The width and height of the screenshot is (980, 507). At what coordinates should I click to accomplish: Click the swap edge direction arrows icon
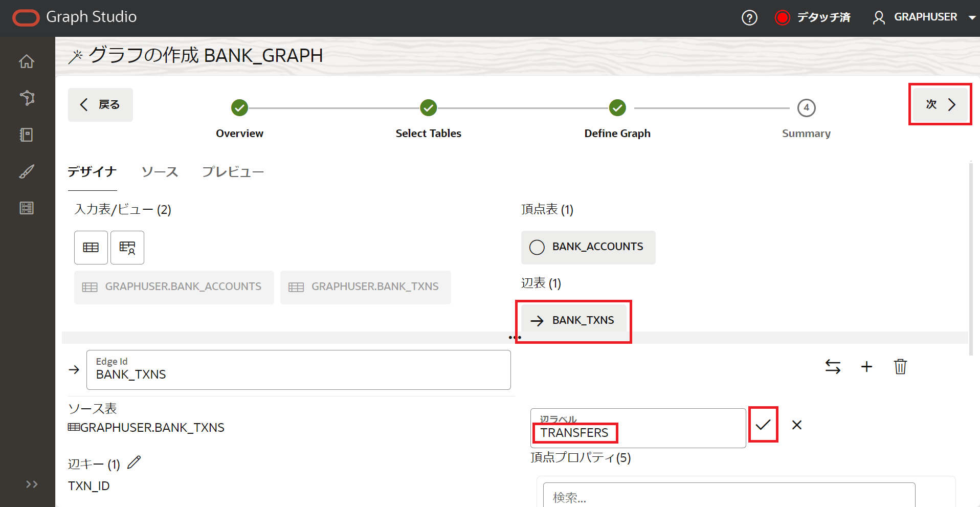point(833,366)
